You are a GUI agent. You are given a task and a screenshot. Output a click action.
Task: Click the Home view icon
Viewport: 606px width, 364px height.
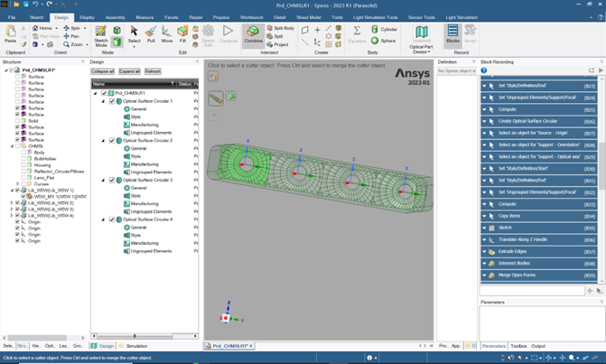click(x=35, y=28)
